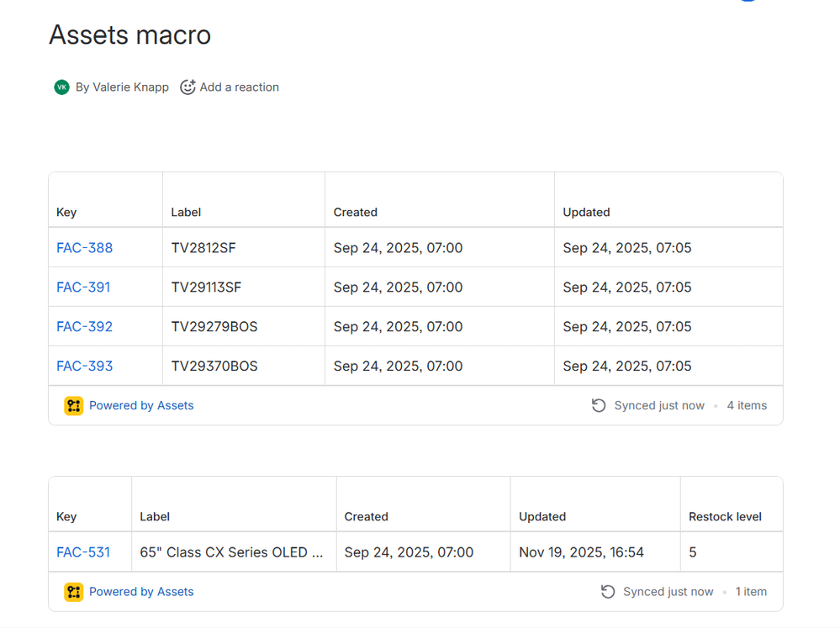This screenshot has height=628, width=840.
Task: Open asset FAC-531
Action: click(83, 552)
